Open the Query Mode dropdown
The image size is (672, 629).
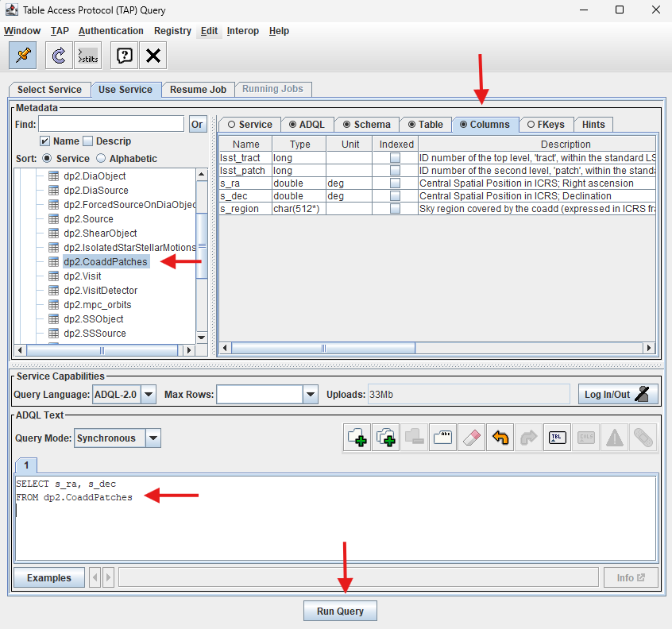[153, 438]
